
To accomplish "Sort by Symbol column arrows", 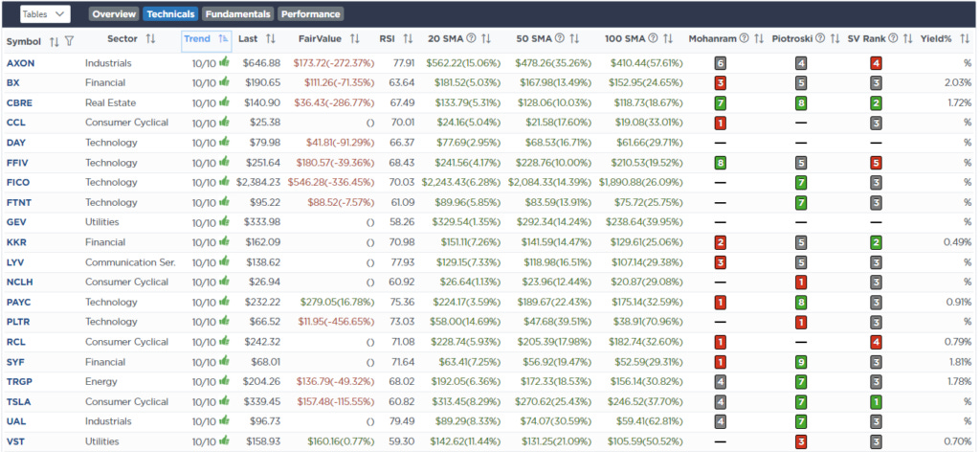I will pos(55,41).
